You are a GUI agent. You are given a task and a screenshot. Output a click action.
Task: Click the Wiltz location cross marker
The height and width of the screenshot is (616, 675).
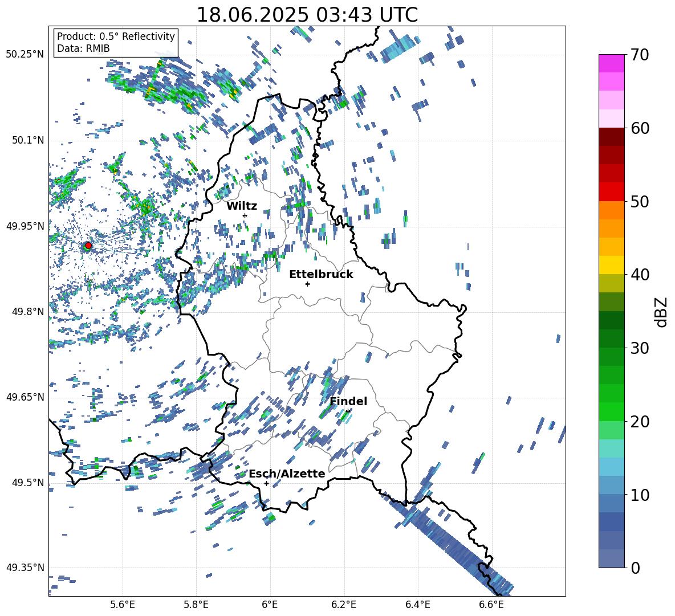[x=245, y=215]
